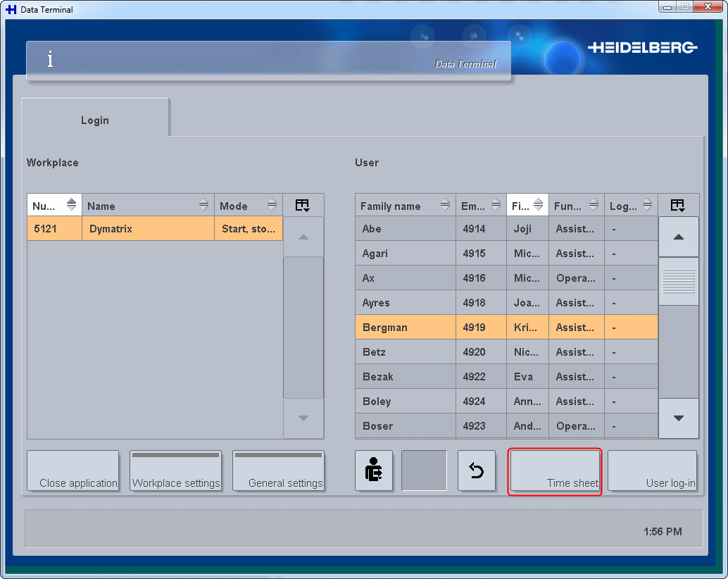Screen dimensions: 728x579
Task: Click the user log-in person icon
Action: click(x=374, y=471)
